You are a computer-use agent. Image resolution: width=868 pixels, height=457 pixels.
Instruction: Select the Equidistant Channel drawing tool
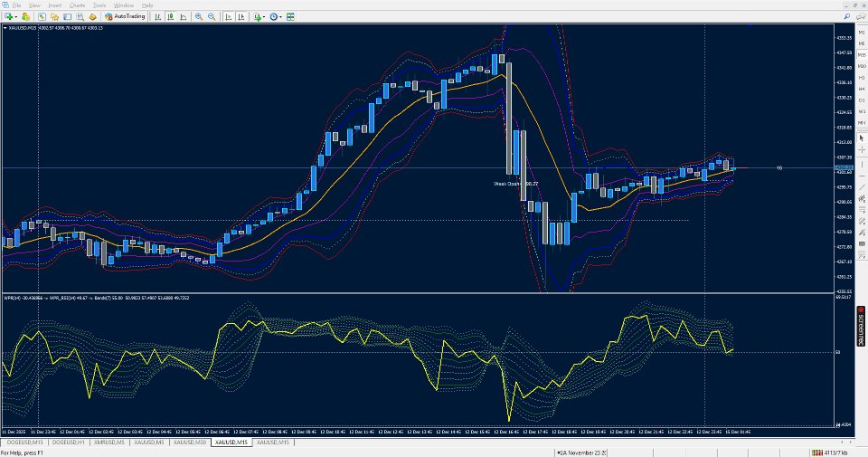(862, 198)
